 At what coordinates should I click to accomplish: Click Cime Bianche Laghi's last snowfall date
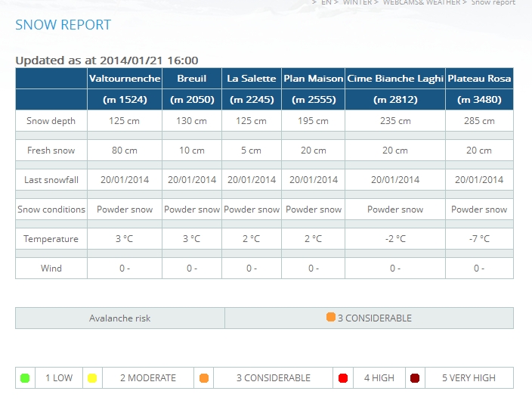[x=395, y=180]
